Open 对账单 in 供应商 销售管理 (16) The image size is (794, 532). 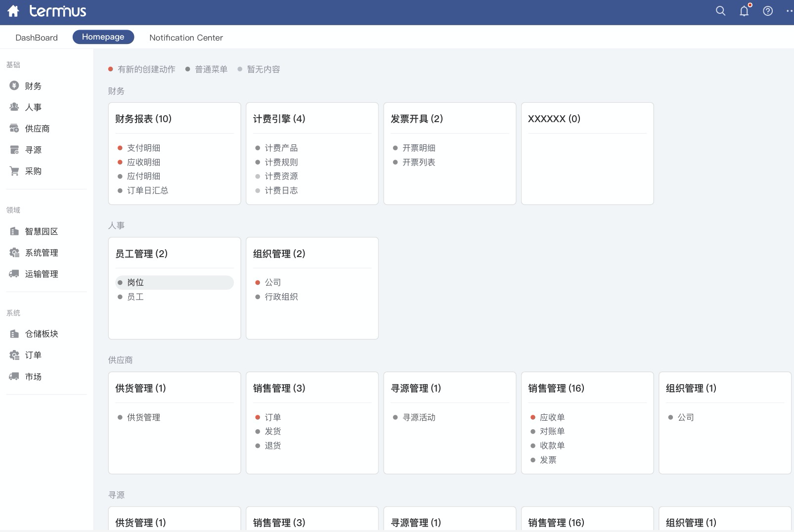point(552,431)
